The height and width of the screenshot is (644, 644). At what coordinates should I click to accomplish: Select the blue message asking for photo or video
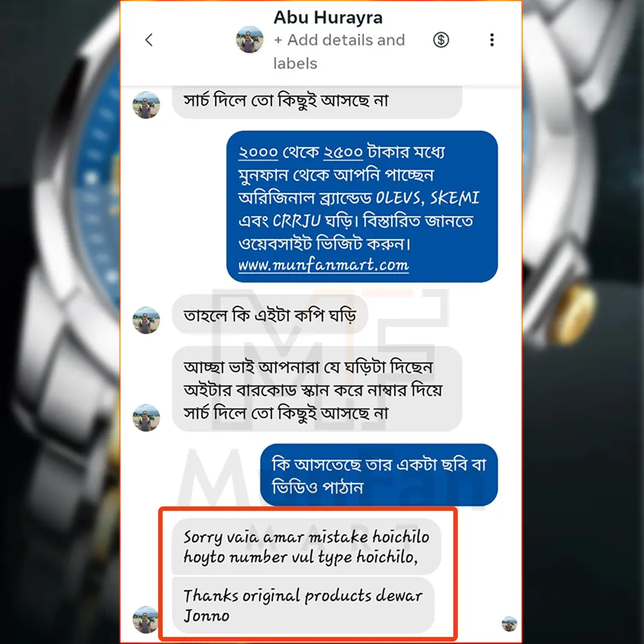379,475
